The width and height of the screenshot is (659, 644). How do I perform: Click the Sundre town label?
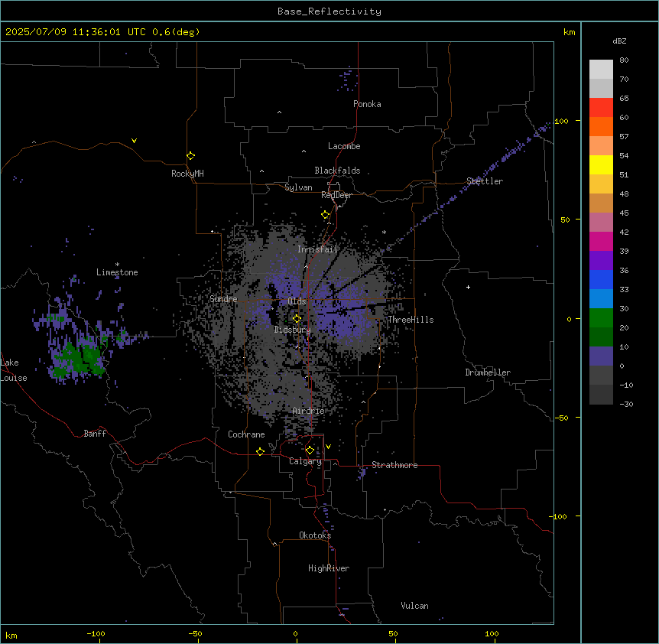click(x=223, y=299)
